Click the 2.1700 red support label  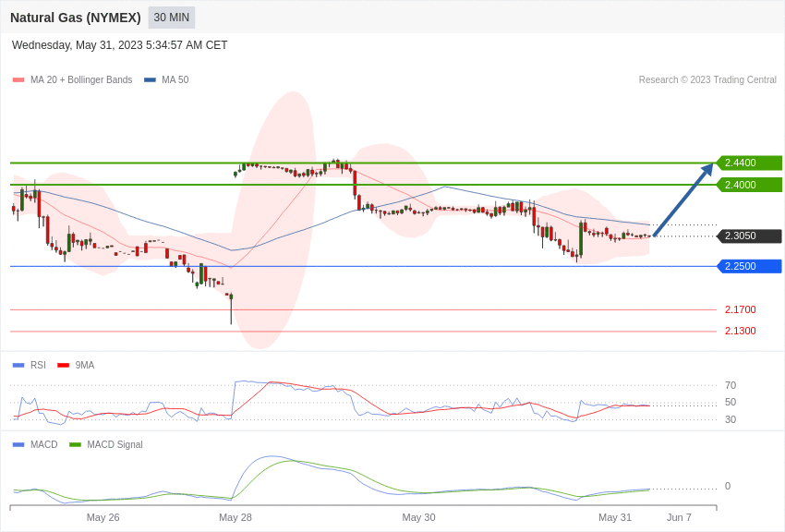740,309
